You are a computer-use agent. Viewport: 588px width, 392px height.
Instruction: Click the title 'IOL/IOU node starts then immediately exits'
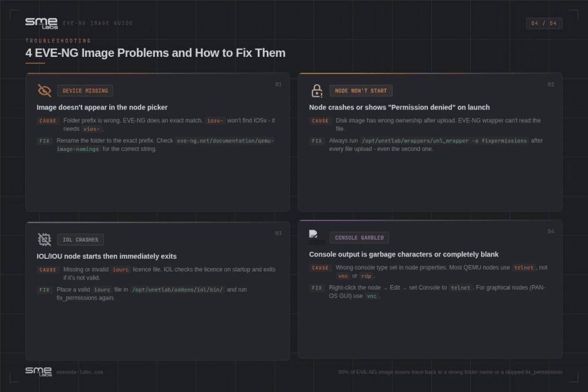click(x=106, y=256)
